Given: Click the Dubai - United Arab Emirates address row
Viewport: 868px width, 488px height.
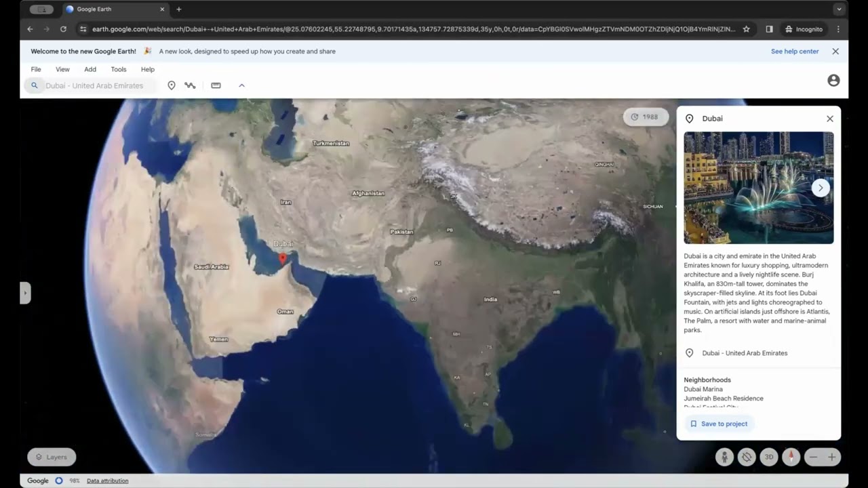Looking at the screenshot, I should pos(758,353).
